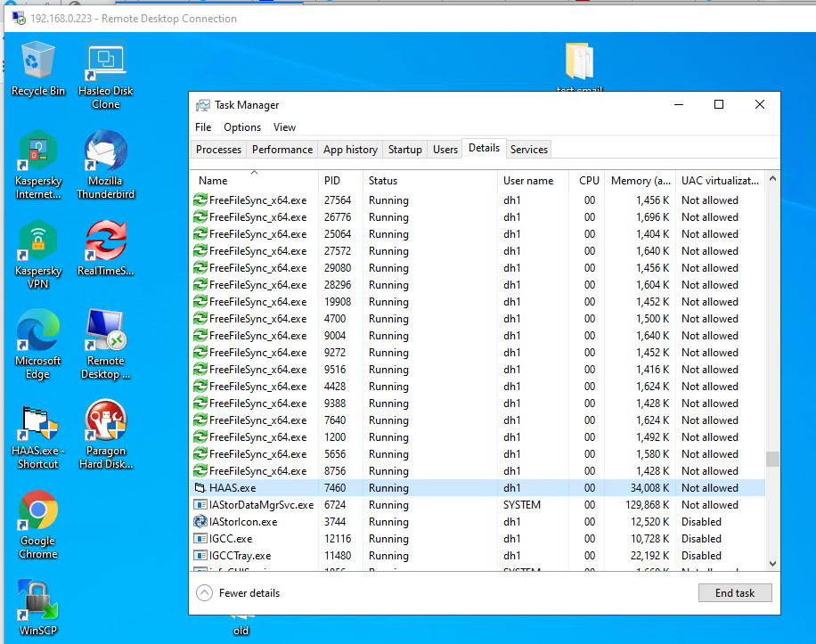This screenshot has width=816, height=644.
Task: Switch to the Startup tab
Action: click(x=404, y=150)
